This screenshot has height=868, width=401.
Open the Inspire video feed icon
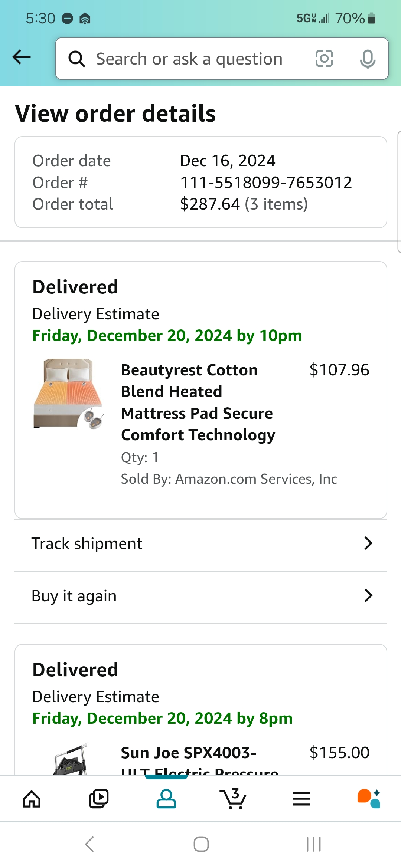tap(99, 799)
